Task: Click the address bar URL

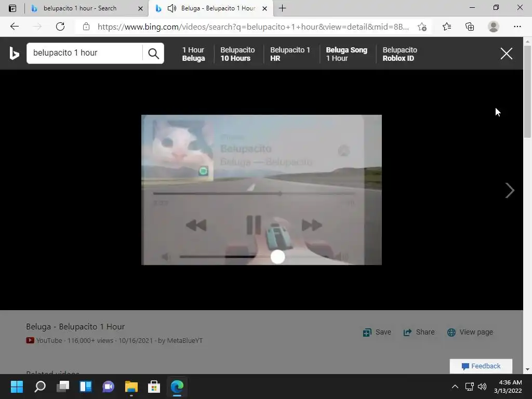Action: click(x=253, y=27)
